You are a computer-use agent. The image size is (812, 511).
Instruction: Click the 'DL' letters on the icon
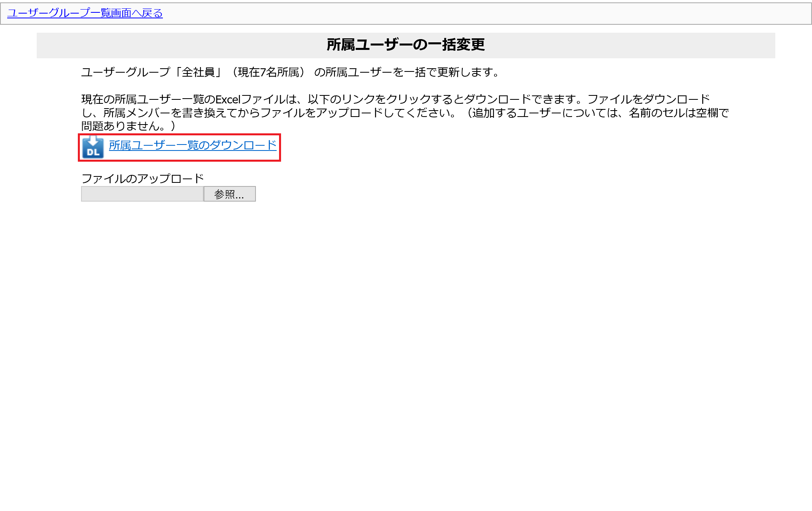(93, 153)
